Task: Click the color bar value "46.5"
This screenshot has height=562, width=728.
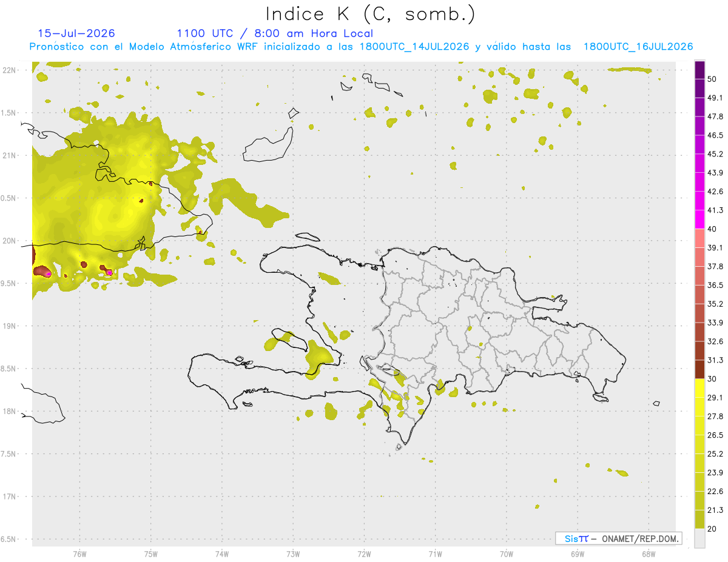Action: pos(715,135)
